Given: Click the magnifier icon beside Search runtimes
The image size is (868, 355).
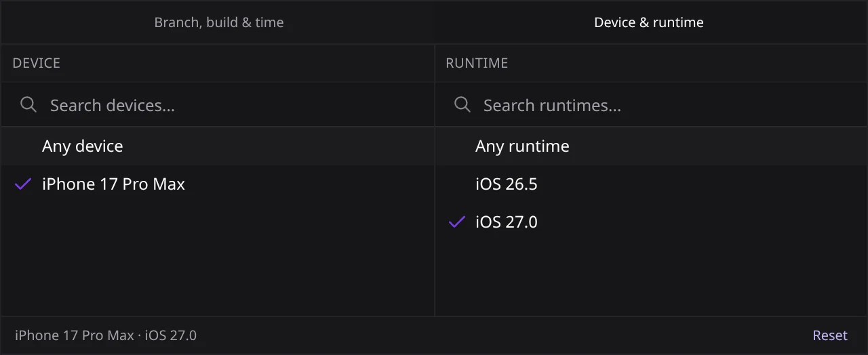Looking at the screenshot, I should [462, 104].
